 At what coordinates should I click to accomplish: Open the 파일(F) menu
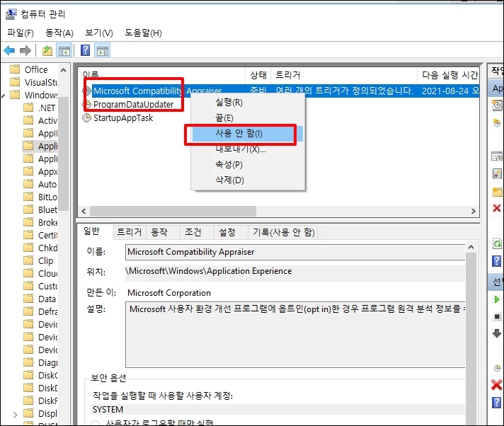click(21, 33)
